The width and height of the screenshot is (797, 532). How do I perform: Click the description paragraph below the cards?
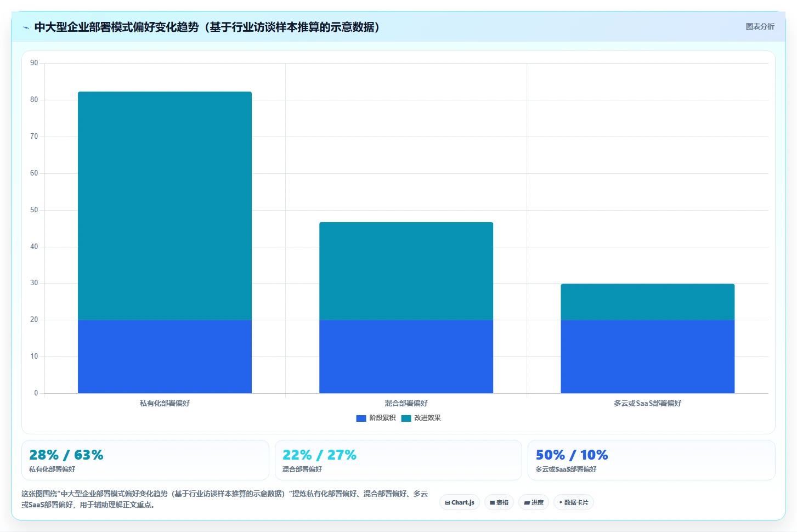(225, 499)
